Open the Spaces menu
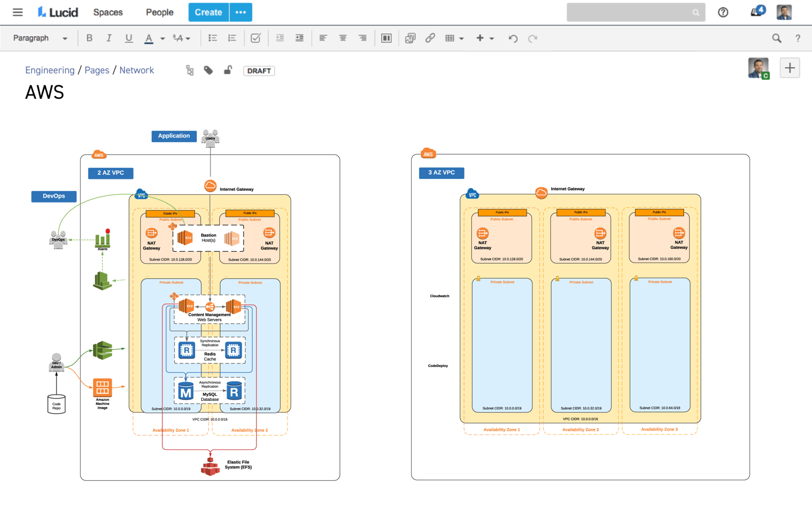Screen dimensions: 812x508 click(x=107, y=12)
